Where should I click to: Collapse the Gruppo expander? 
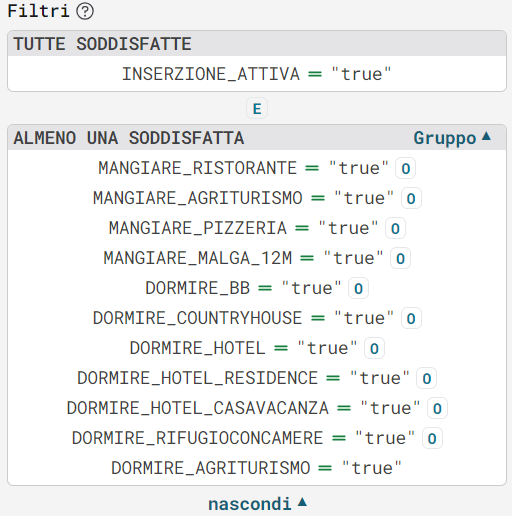pos(452,138)
